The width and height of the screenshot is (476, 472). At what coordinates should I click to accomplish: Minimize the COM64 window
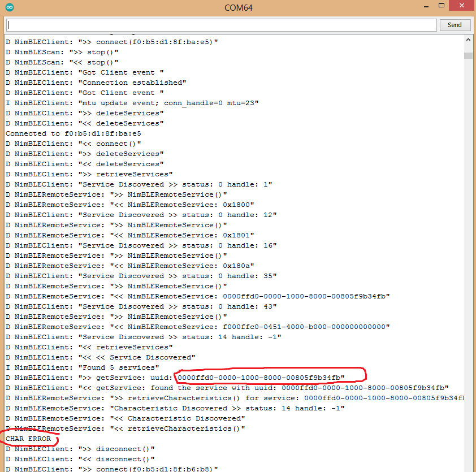pyautogui.click(x=426, y=7)
